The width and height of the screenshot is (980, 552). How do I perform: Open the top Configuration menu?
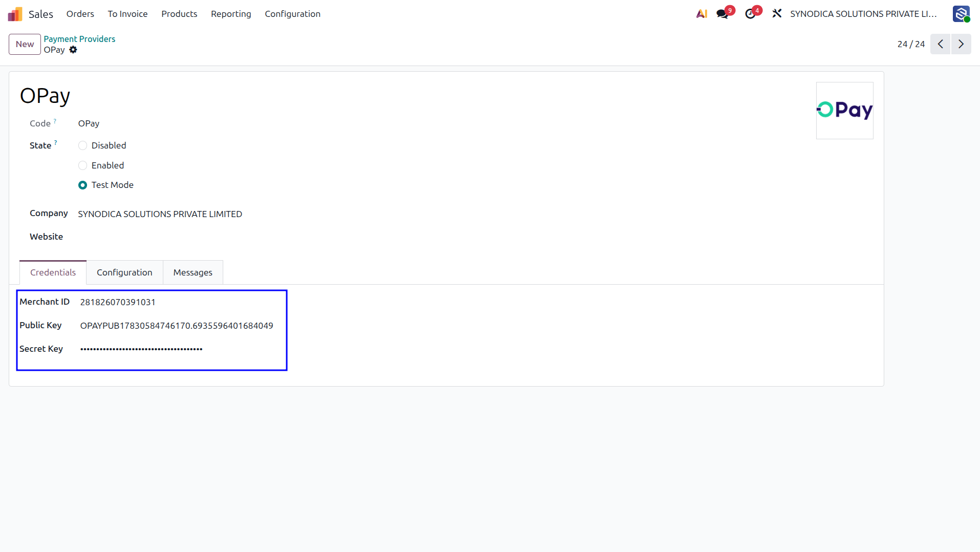[x=292, y=14]
